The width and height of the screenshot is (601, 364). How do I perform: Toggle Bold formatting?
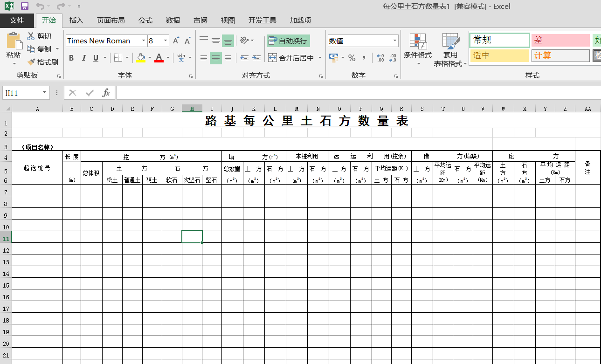tap(71, 58)
